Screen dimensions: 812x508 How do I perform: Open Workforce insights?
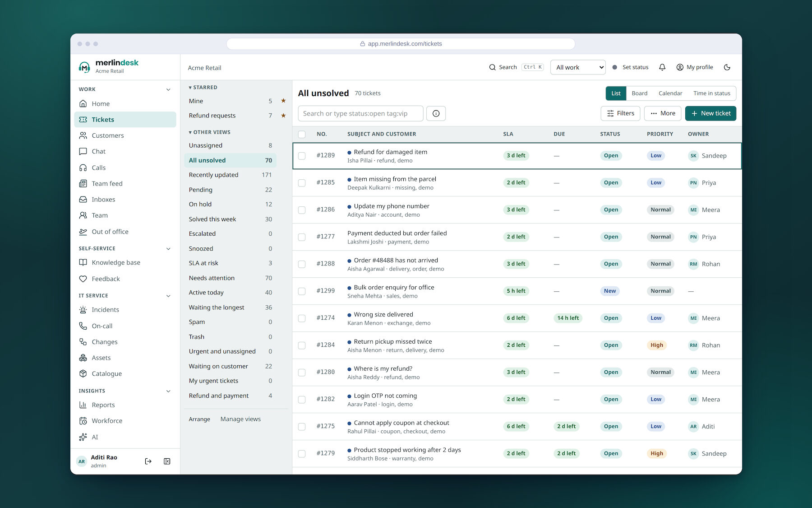tap(125, 421)
